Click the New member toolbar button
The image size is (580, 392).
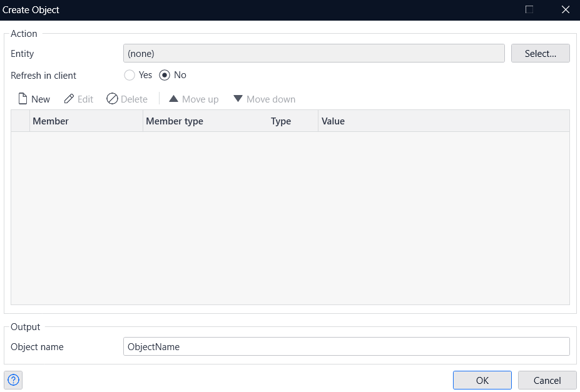pyautogui.click(x=34, y=99)
